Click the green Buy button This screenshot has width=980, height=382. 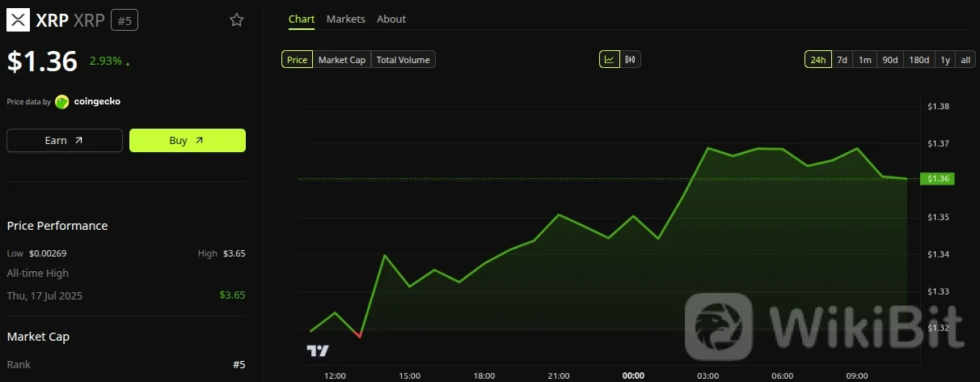[x=188, y=140]
